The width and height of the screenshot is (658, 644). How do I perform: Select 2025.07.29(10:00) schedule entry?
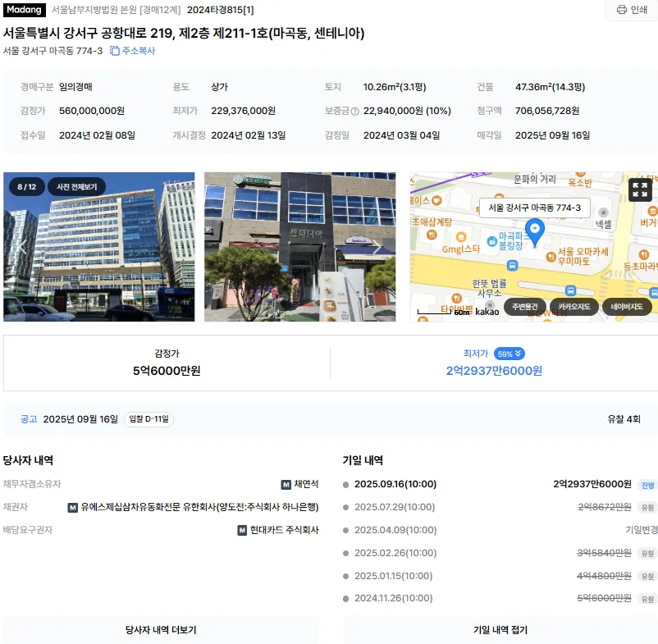tap(395, 507)
